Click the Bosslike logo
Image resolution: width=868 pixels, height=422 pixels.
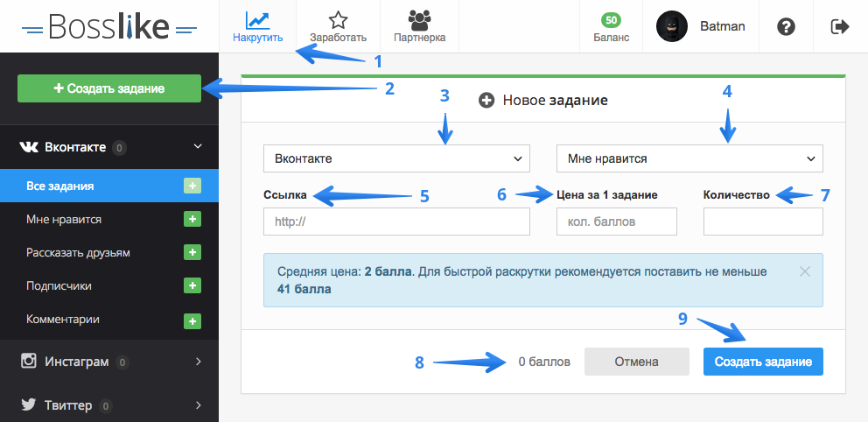click(109, 26)
